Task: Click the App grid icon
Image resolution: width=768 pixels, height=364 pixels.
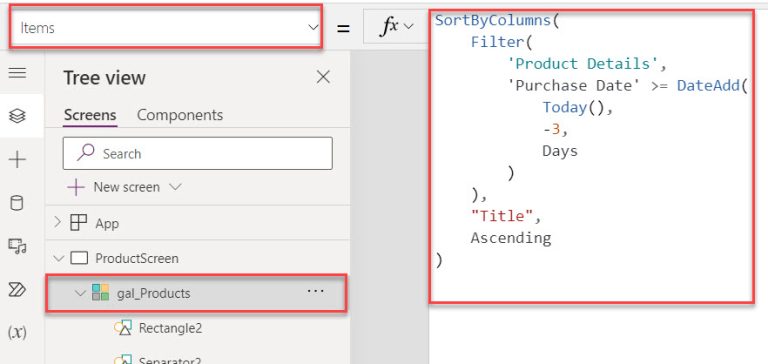Action: click(x=79, y=223)
